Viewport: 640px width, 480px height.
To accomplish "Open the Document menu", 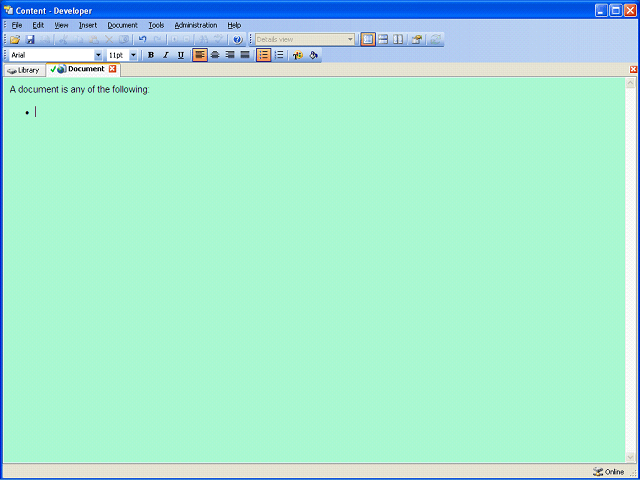I will tap(122, 25).
